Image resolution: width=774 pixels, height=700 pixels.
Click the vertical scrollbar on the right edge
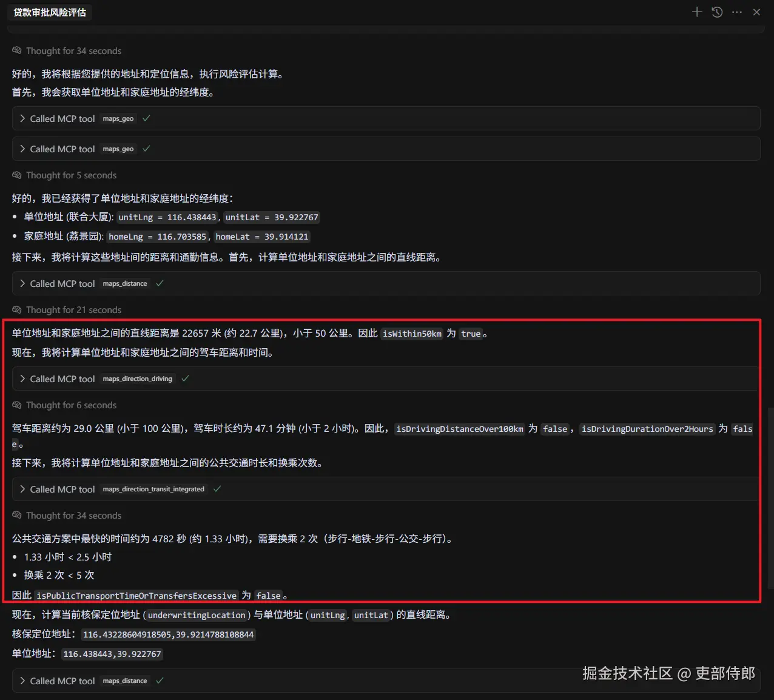tap(770, 497)
